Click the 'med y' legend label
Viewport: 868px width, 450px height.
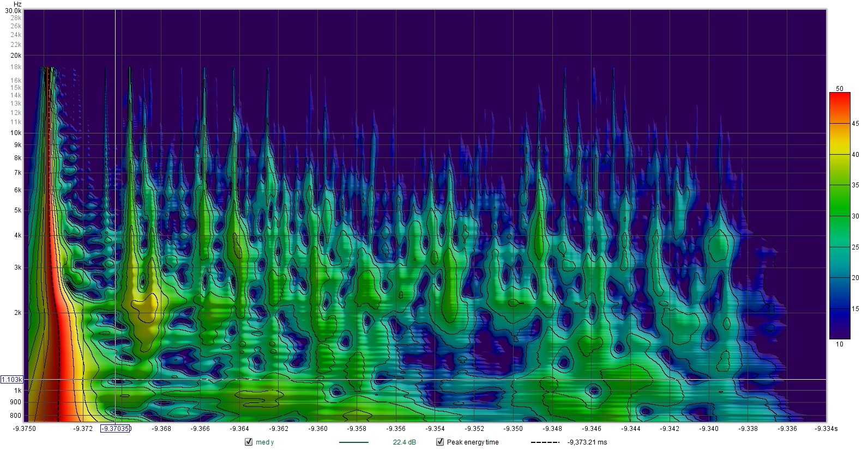pyautogui.click(x=264, y=442)
